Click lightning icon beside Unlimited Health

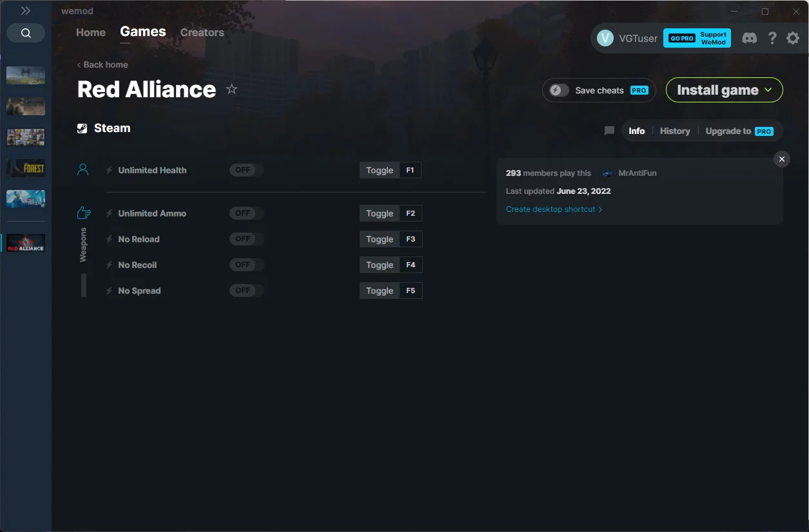pyautogui.click(x=110, y=170)
